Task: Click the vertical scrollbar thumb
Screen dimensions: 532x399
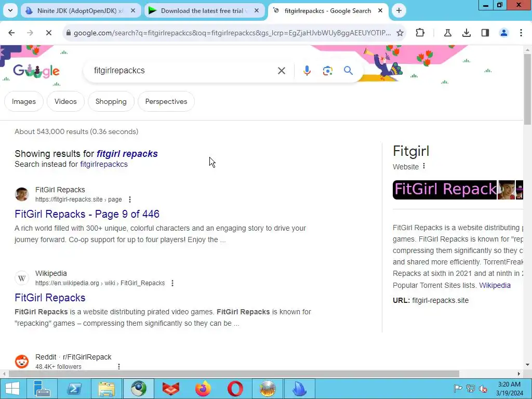Action: coord(527,89)
